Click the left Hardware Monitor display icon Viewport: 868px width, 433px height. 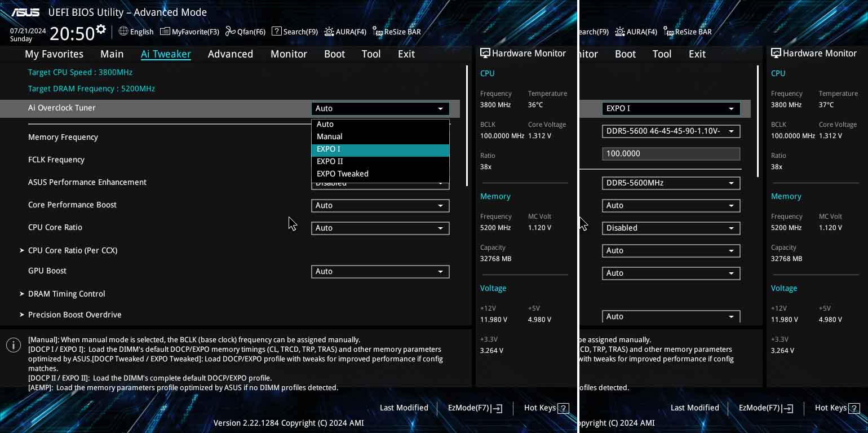pos(485,53)
